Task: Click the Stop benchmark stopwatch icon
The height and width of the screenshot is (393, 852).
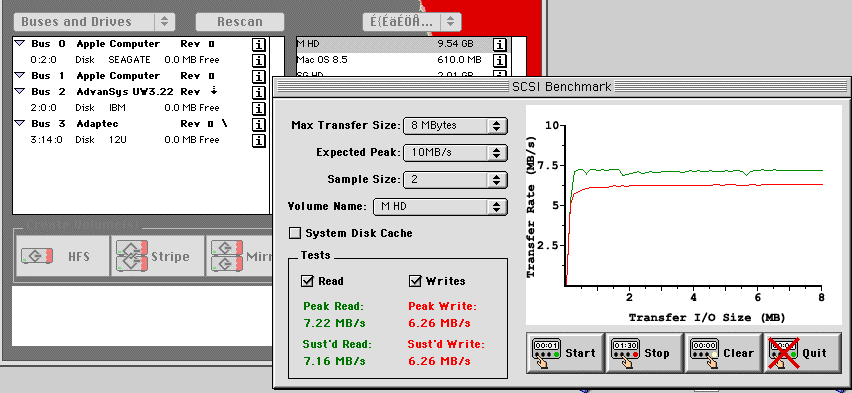Action: click(625, 353)
